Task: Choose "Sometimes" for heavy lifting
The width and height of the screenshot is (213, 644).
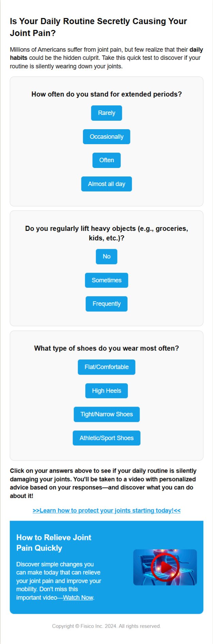Action: coord(106,280)
